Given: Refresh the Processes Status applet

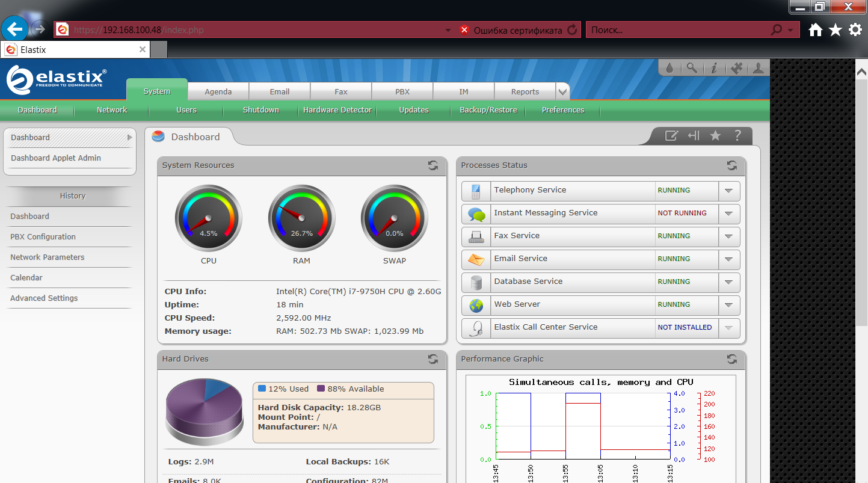Looking at the screenshot, I should click(732, 165).
